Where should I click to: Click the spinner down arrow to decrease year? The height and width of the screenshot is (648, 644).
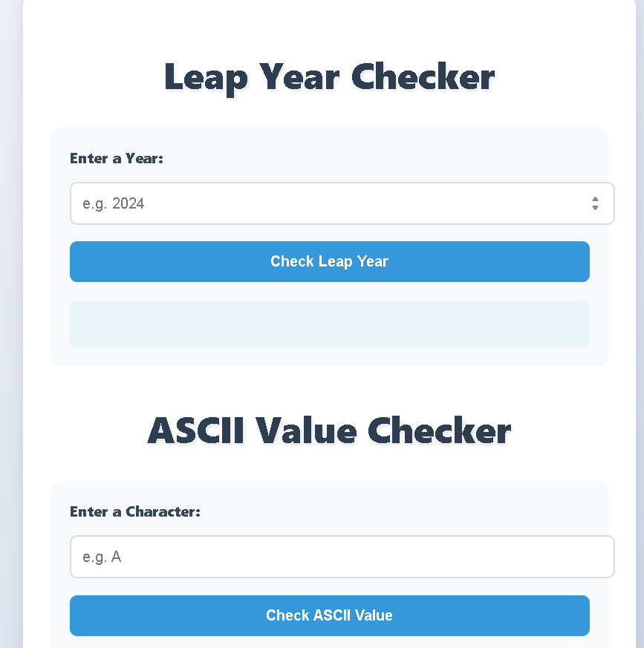tap(595, 208)
